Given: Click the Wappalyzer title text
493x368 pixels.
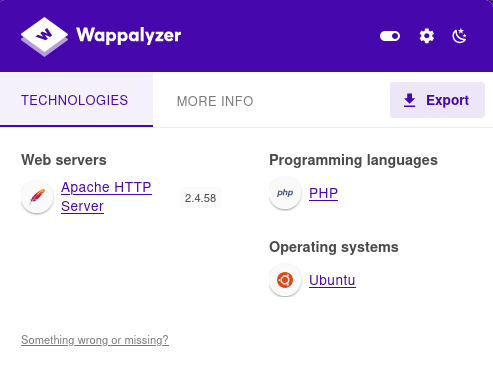Looking at the screenshot, I should [x=129, y=35].
